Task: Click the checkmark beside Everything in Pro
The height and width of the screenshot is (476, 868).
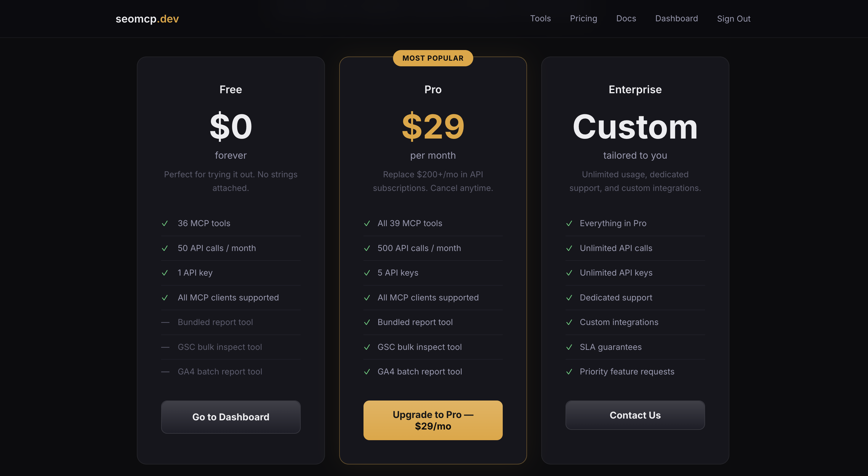Action: (570, 223)
